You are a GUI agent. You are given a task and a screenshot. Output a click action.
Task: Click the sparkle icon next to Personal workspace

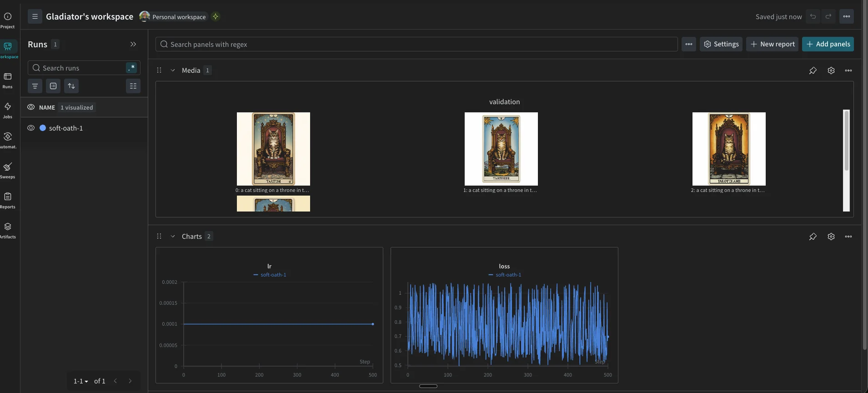point(216,16)
